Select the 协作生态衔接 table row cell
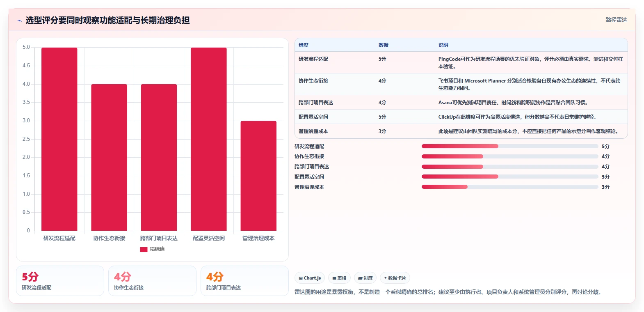This screenshot has height=312, width=644. tap(313, 81)
